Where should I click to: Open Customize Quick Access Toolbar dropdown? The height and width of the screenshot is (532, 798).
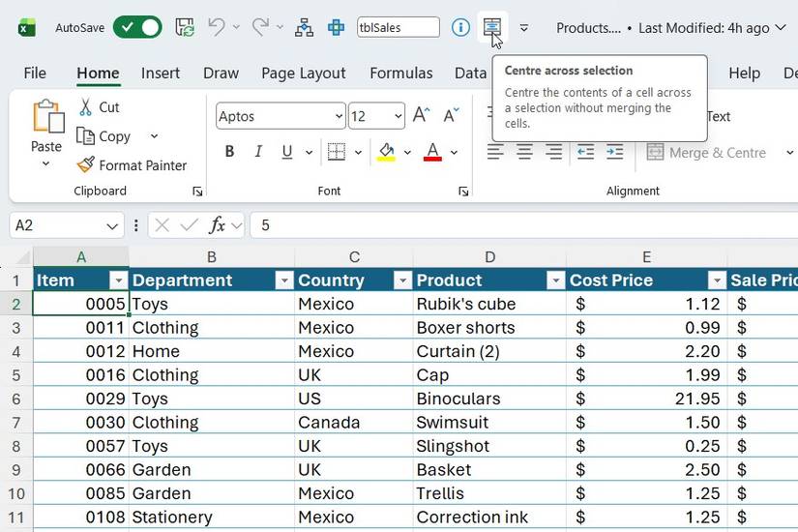(x=523, y=28)
